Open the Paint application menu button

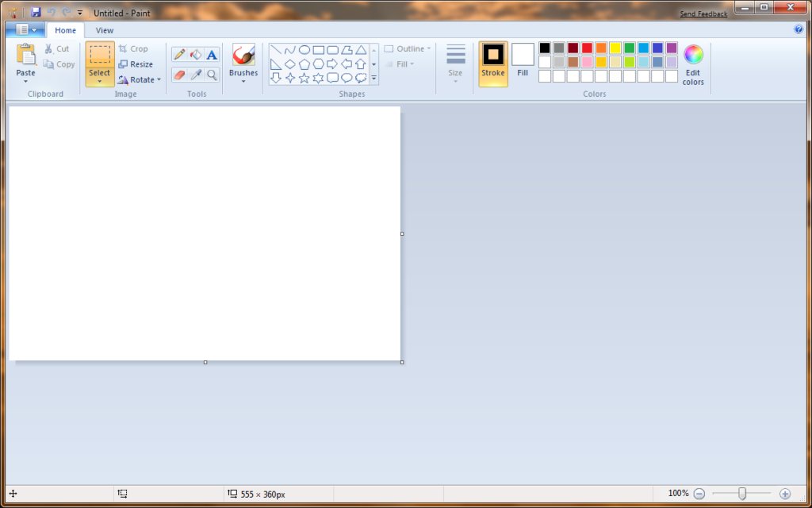pos(25,29)
